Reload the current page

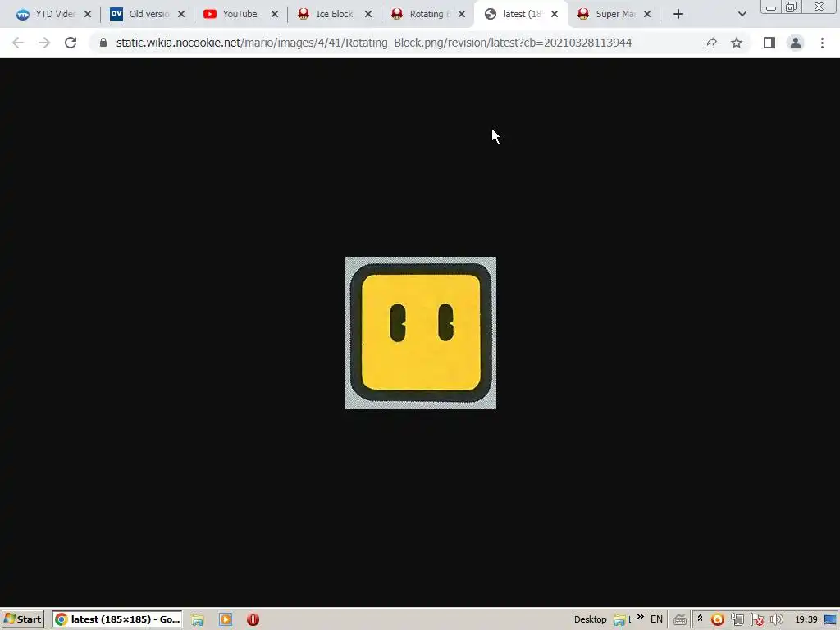pos(71,43)
